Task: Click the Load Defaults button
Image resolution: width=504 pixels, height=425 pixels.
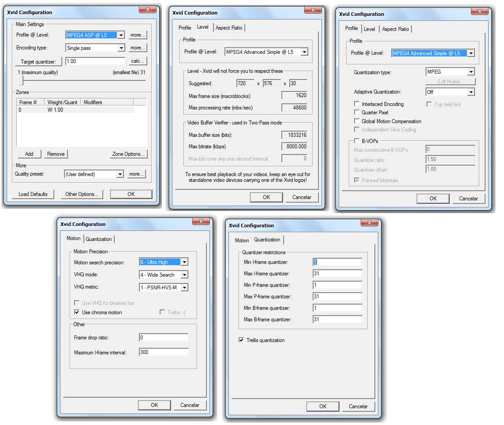Action: click(33, 194)
